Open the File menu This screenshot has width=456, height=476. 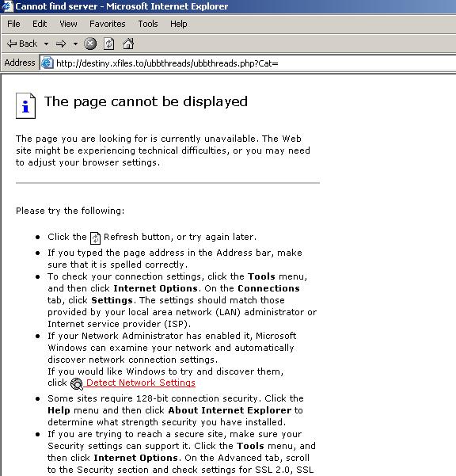point(13,24)
